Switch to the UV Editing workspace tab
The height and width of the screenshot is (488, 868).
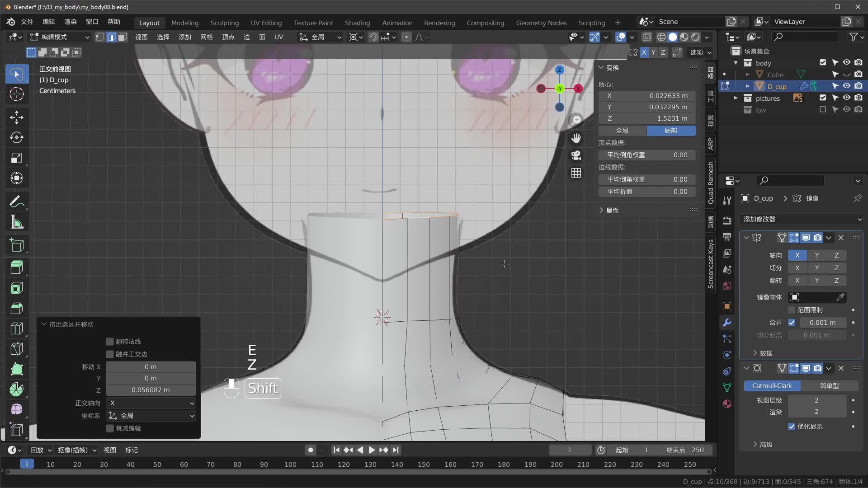(266, 23)
